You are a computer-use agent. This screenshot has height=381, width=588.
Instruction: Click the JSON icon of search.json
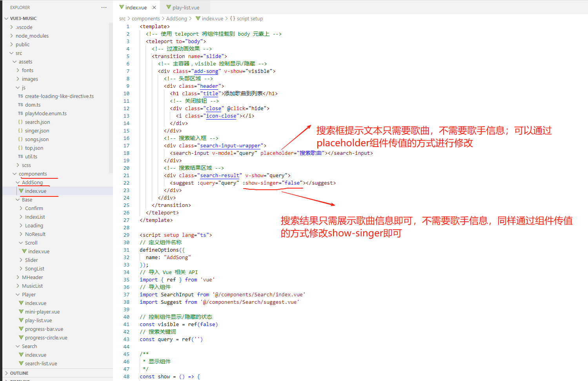[x=20, y=122]
